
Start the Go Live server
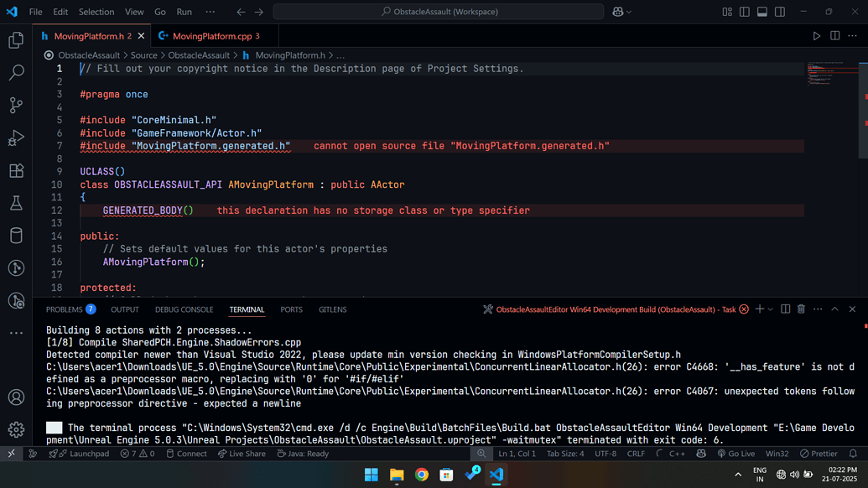(x=736, y=454)
